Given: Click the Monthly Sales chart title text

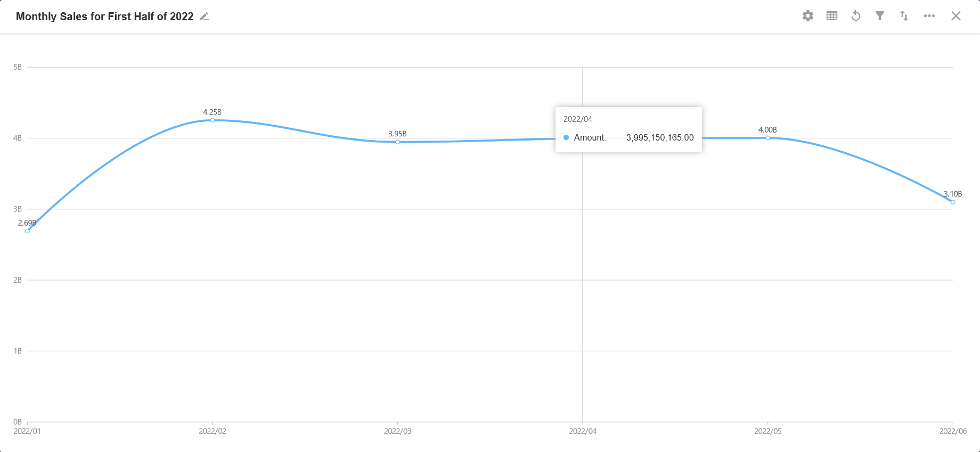Looking at the screenshot, I should pyautogui.click(x=105, y=17).
